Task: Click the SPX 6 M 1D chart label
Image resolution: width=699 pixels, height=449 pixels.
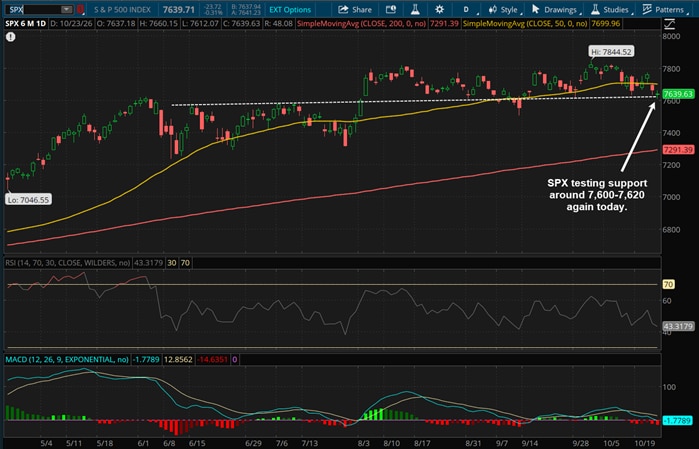Action: [x=25, y=23]
